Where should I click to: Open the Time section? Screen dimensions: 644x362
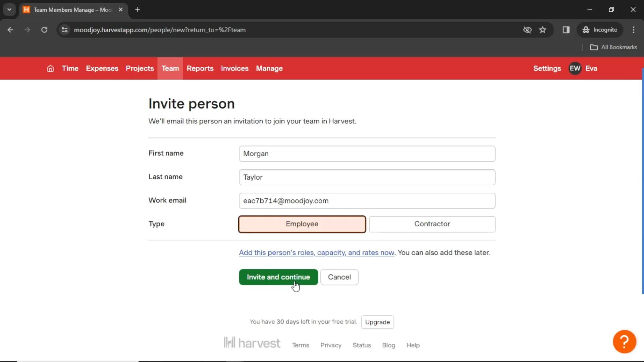[70, 68]
